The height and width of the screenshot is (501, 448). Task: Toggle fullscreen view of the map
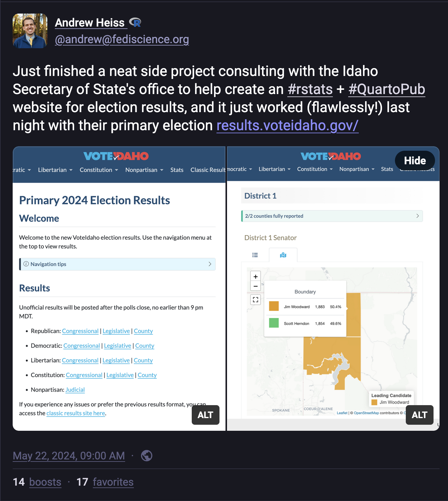(x=256, y=300)
